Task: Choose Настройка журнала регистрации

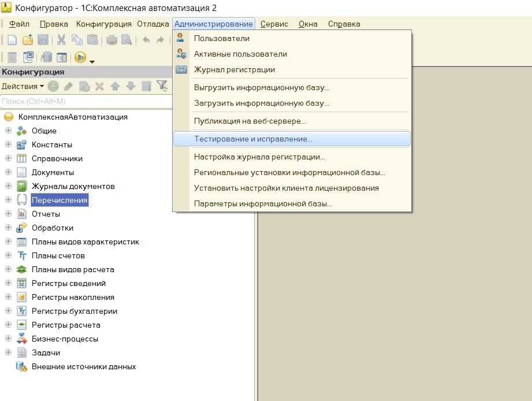Action: tap(292, 157)
